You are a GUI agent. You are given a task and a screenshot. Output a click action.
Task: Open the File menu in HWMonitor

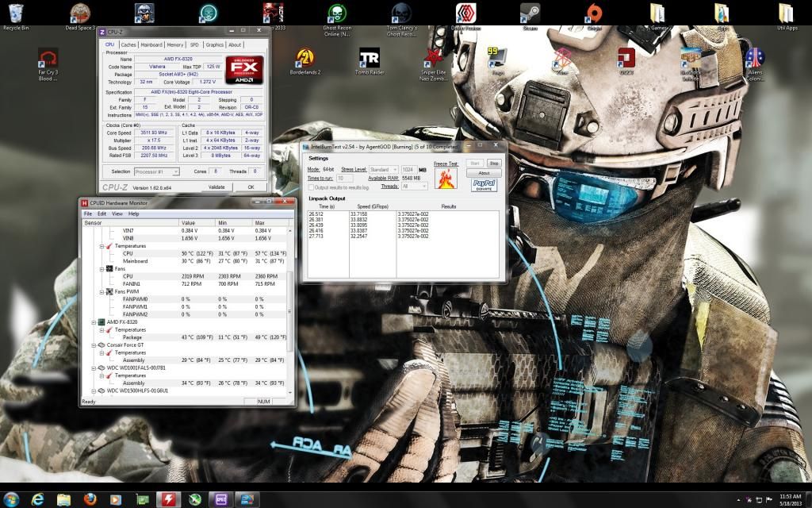(88, 214)
